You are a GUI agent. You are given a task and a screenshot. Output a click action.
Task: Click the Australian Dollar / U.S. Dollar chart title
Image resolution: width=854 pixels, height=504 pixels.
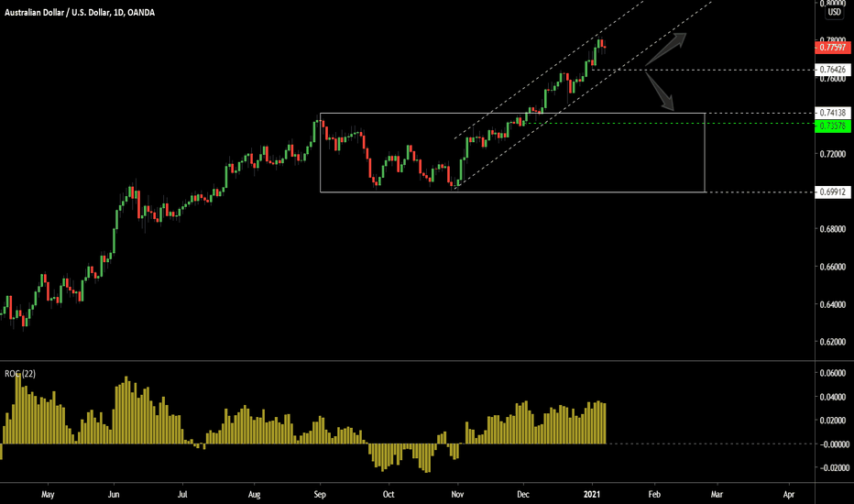pos(80,12)
